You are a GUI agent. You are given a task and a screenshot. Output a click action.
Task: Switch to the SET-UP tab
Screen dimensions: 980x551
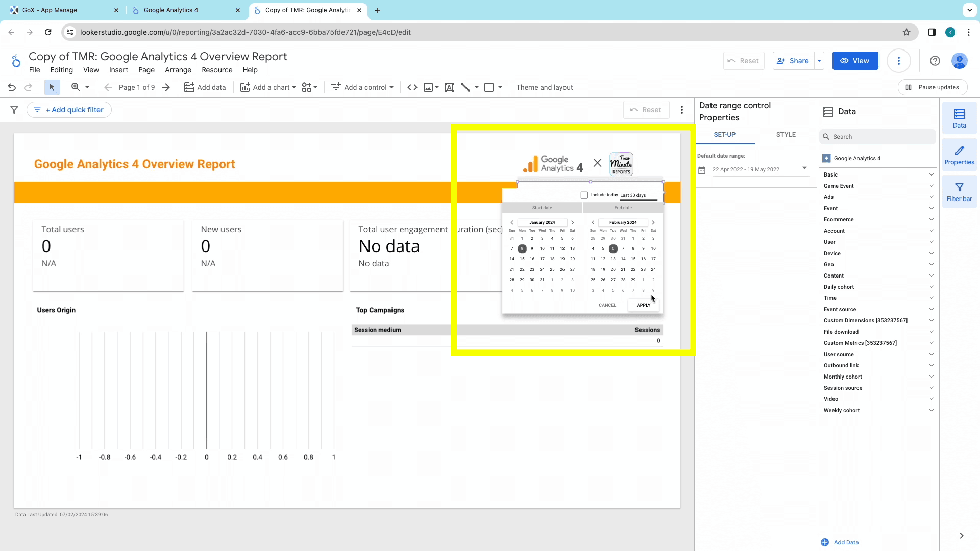coord(725,135)
